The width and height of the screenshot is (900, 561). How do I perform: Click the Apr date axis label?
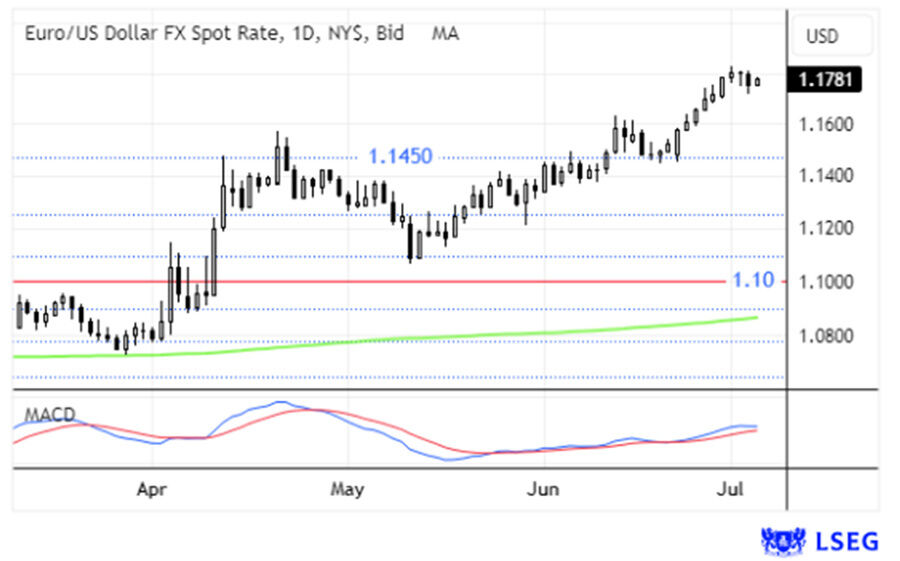[152, 490]
